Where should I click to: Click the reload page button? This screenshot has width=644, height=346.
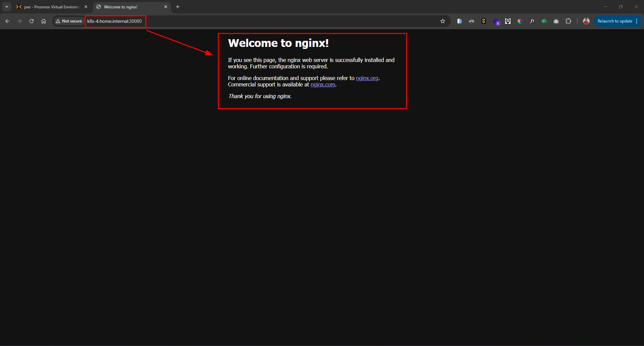[31, 21]
